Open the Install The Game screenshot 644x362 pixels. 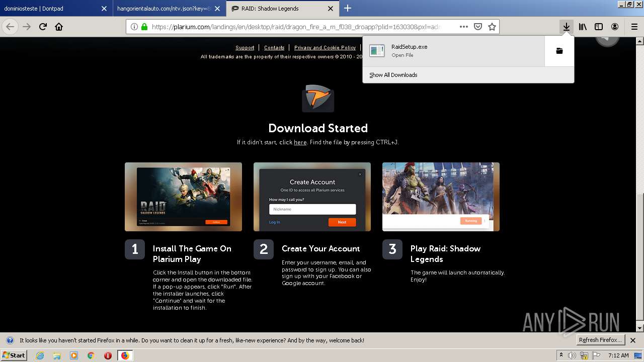183,197
